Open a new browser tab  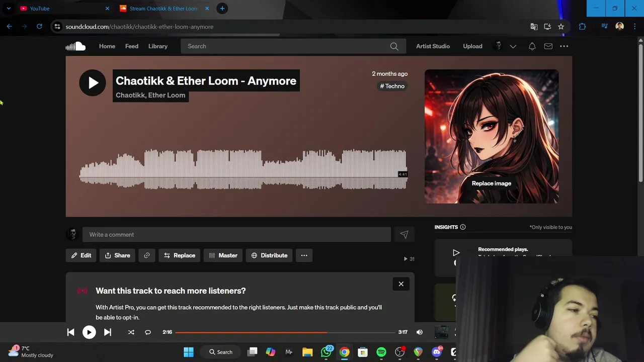(222, 9)
